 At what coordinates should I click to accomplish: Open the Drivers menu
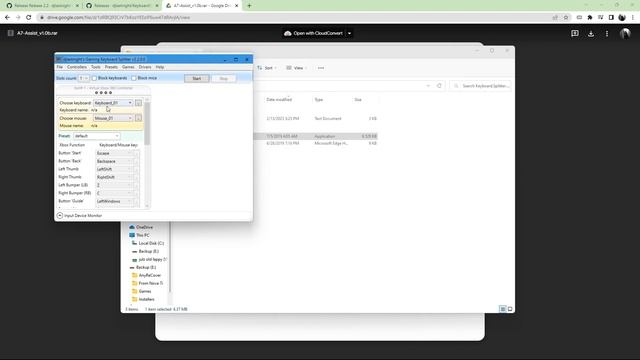coord(145,67)
